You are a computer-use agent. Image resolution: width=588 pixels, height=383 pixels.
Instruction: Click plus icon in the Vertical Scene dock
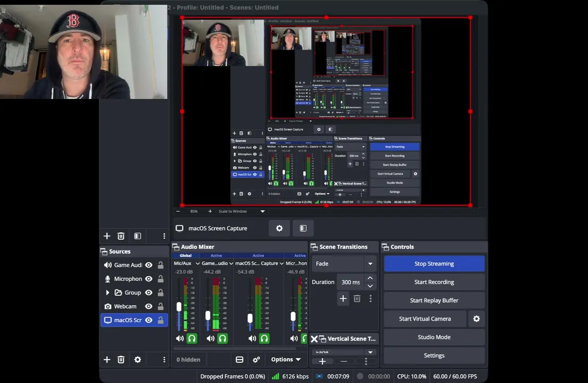[322, 362]
